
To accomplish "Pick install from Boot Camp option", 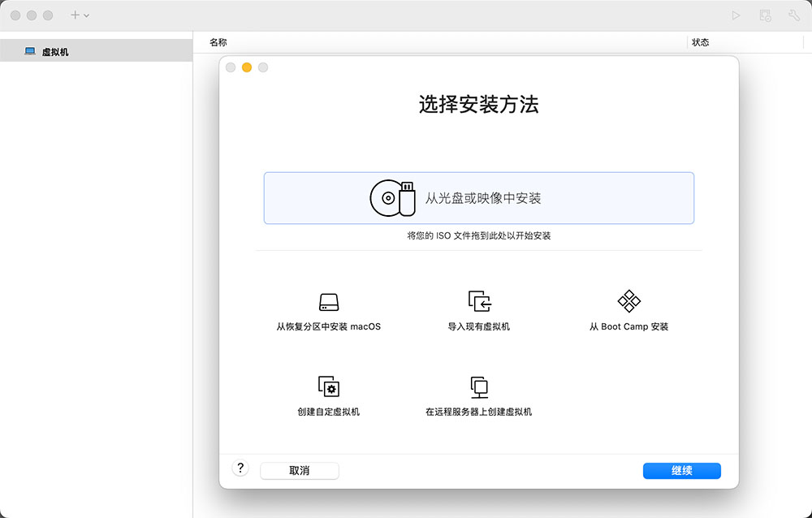I will [628, 311].
